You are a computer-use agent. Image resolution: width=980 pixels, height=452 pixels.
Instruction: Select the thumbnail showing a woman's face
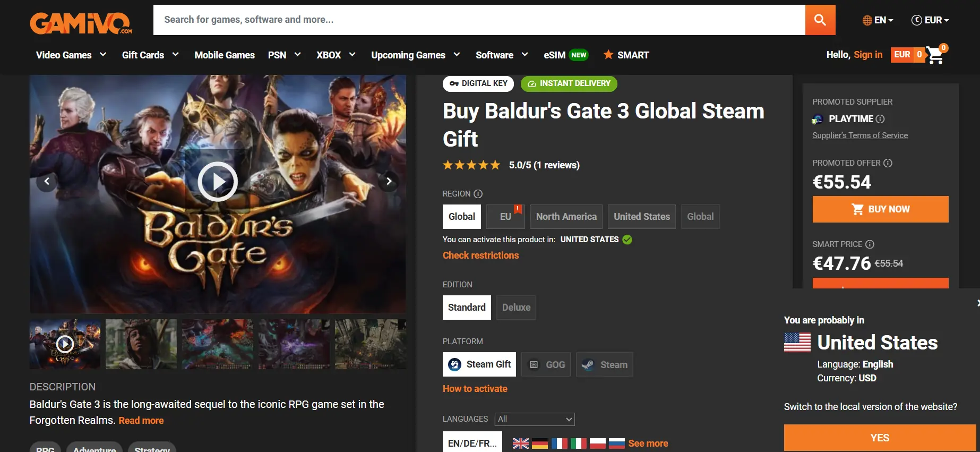click(141, 344)
